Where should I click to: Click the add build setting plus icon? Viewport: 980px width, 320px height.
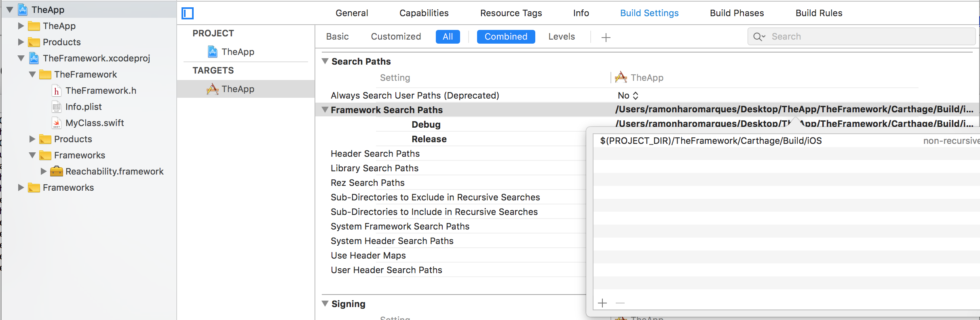point(606,38)
